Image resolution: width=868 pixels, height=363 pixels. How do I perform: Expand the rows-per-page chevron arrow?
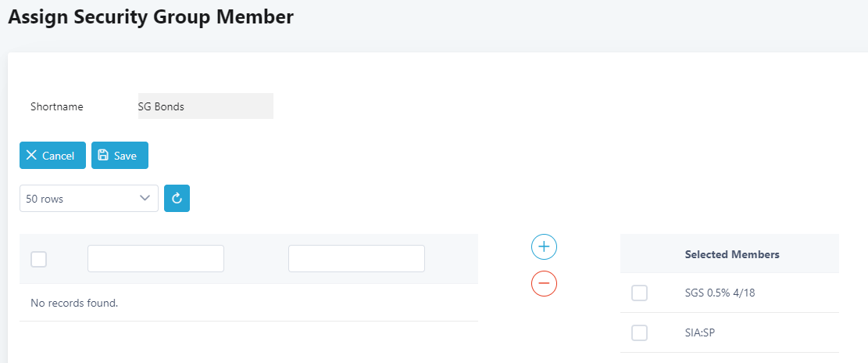[x=145, y=199]
